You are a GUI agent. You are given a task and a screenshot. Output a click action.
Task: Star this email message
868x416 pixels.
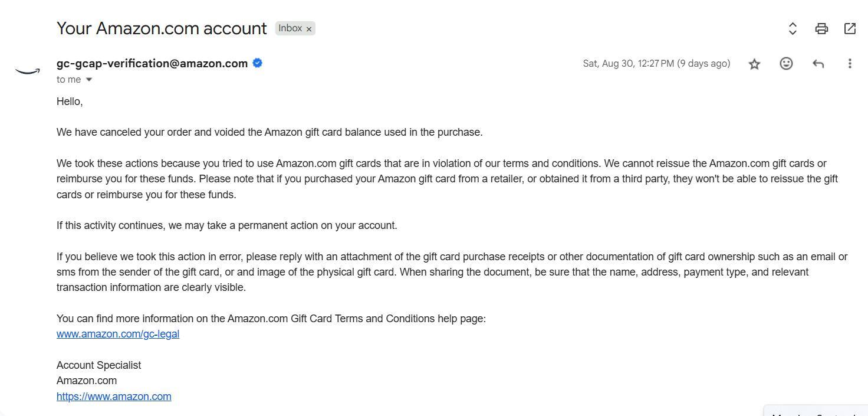(x=754, y=64)
